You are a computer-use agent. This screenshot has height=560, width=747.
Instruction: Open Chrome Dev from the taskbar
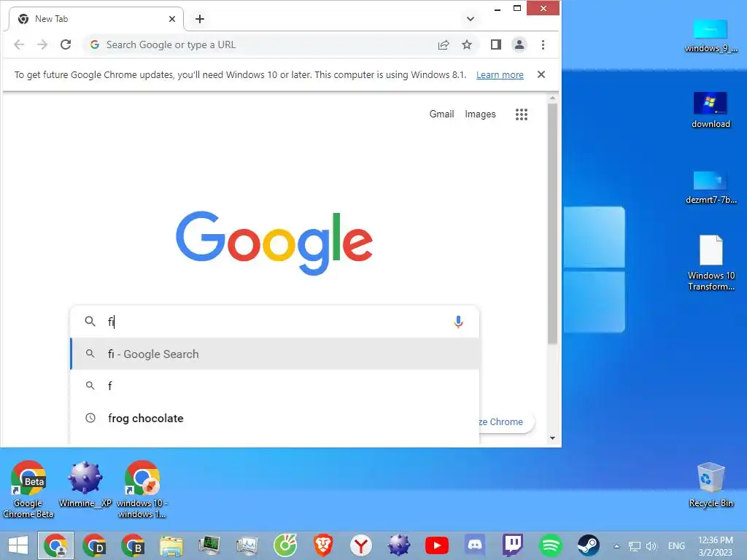pos(94,545)
